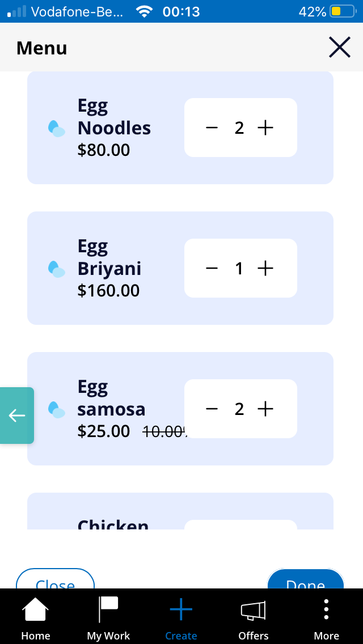Decrease Egg Noodles quantity with minus

pyautogui.click(x=212, y=128)
